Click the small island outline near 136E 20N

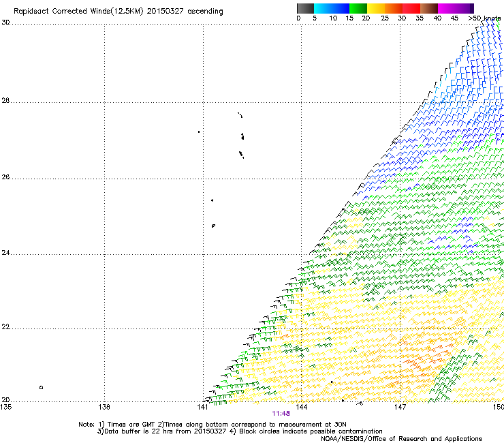(x=41, y=387)
